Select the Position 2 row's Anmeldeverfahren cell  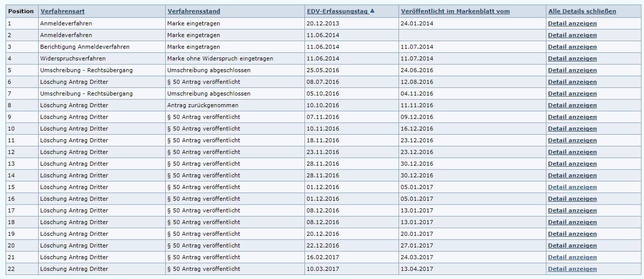point(102,35)
